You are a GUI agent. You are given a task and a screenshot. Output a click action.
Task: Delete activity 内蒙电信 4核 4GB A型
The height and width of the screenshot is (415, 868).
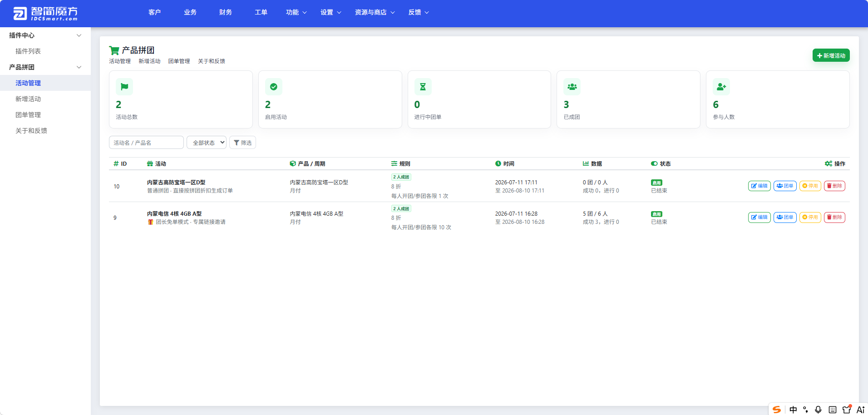tap(834, 217)
